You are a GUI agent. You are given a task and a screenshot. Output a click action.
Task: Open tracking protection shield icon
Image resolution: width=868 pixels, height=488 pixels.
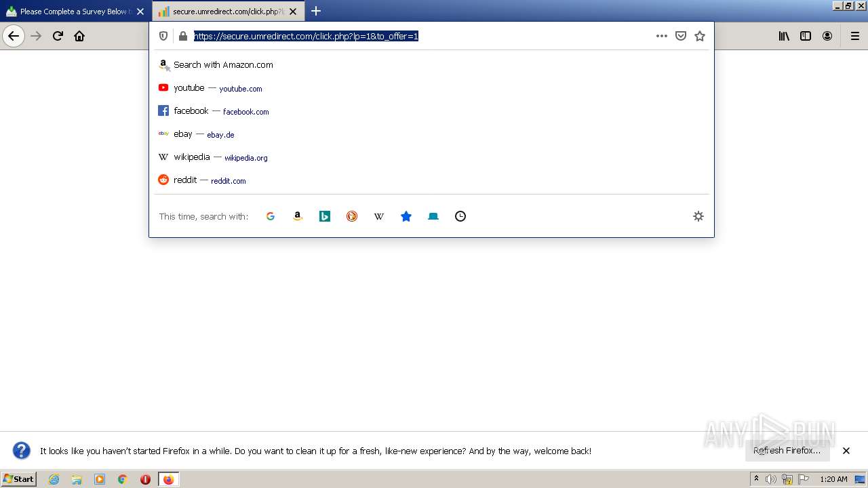tap(163, 36)
